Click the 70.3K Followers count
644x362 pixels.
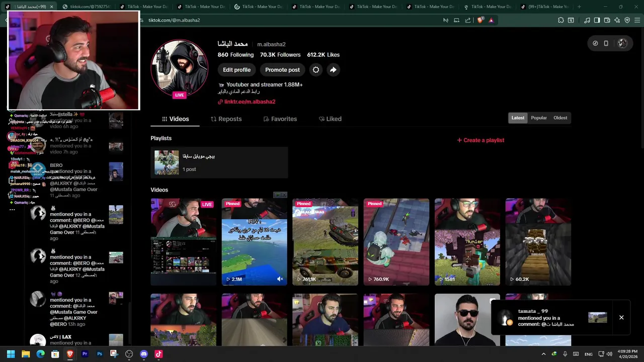pos(280,55)
